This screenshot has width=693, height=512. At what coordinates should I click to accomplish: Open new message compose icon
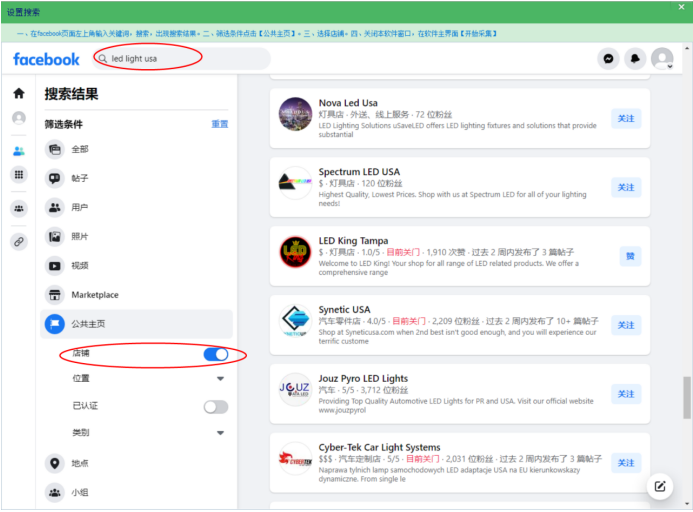660,486
